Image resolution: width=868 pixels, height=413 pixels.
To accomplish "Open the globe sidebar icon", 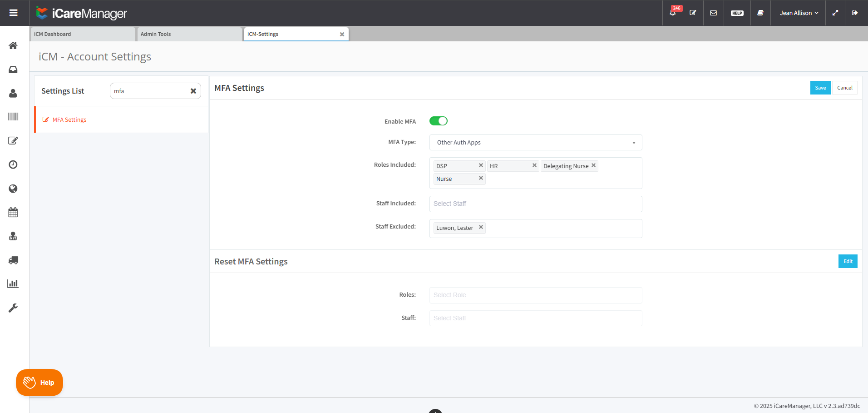I will (13, 189).
